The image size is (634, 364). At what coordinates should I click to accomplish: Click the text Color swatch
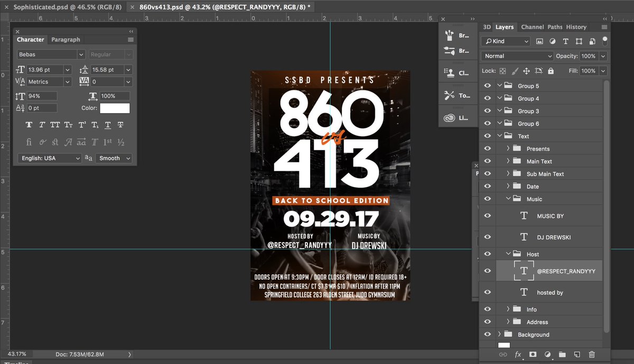click(115, 108)
